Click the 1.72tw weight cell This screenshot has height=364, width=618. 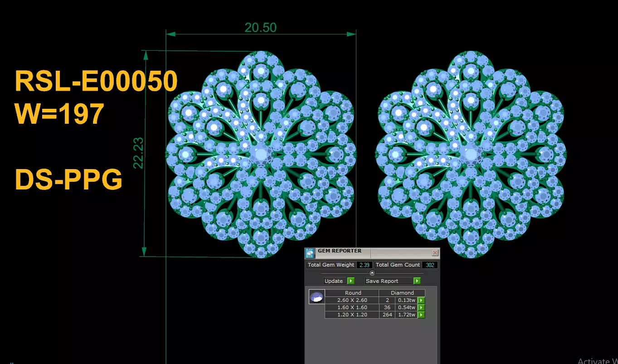pos(406,315)
